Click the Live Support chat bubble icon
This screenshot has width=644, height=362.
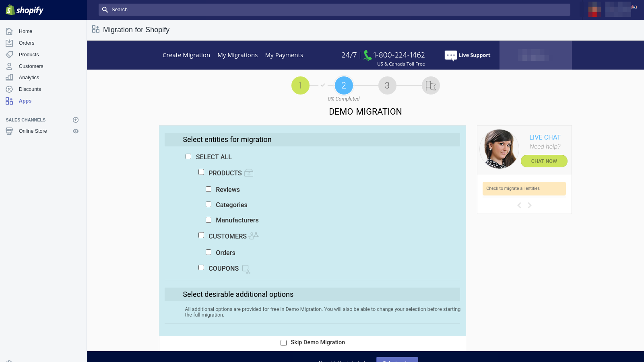451,56
